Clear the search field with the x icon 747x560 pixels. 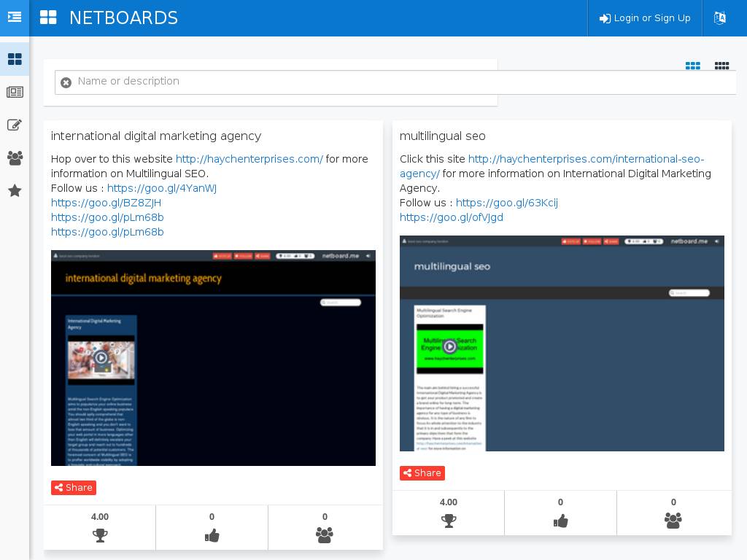pos(66,82)
